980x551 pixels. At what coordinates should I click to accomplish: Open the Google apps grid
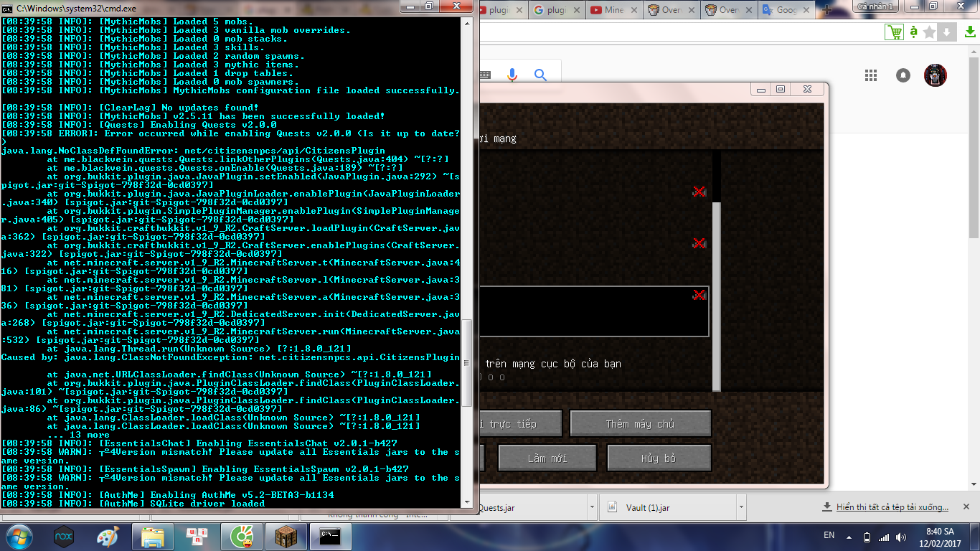click(871, 75)
